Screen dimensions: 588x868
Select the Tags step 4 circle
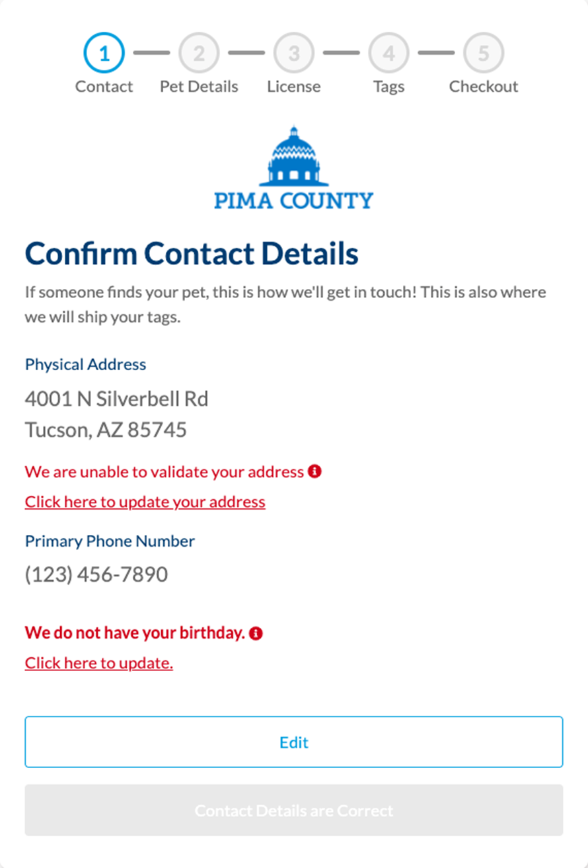pyautogui.click(x=388, y=53)
